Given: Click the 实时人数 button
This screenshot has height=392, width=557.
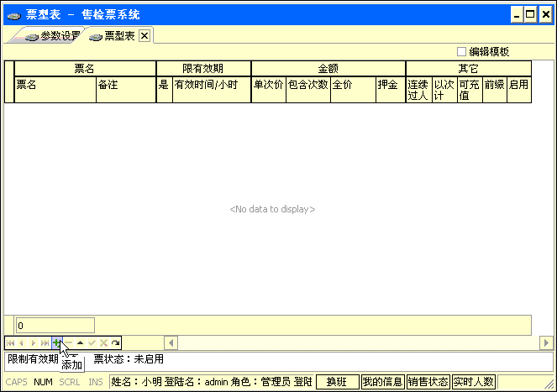Looking at the screenshot, I should click(473, 382).
